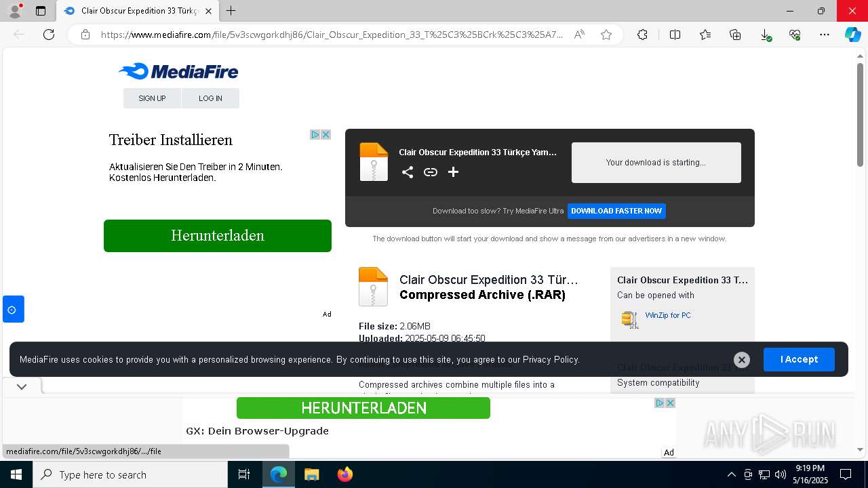Open File Explorer from taskbar
868x488 pixels.
pos(311,474)
